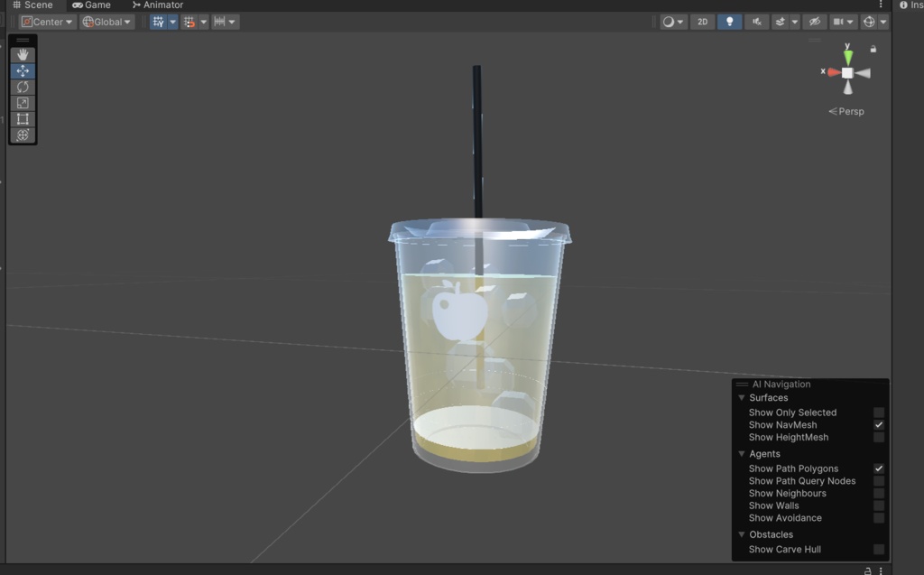924x575 pixels.
Task: Click the AI Navigation overlay title
Action: click(781, 384)
